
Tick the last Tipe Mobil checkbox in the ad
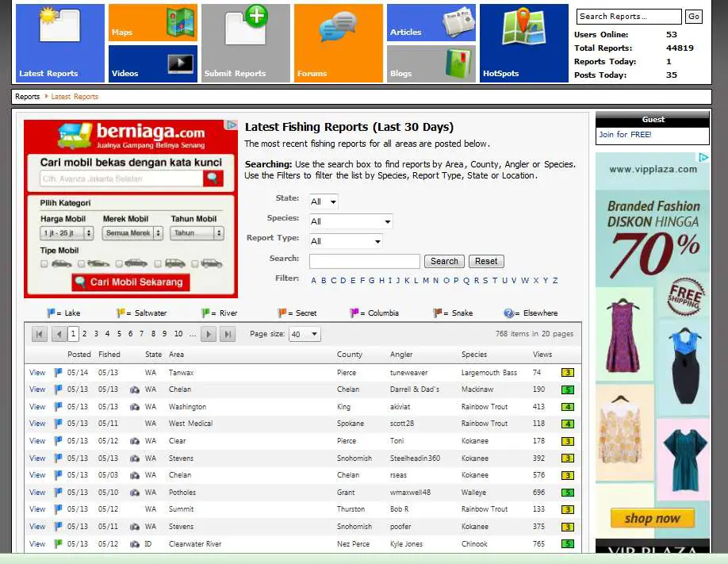pyautogui.click(x=195, y=264)
